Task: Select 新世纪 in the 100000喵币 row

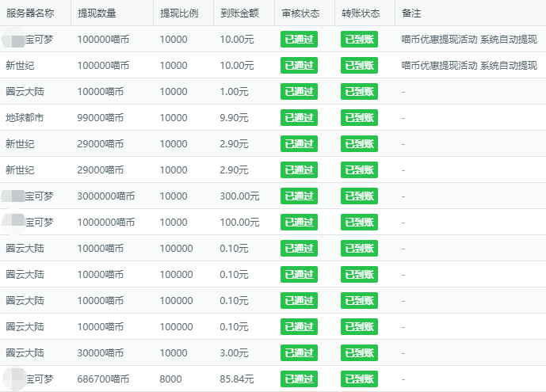Action: click(x=20, y=66)
